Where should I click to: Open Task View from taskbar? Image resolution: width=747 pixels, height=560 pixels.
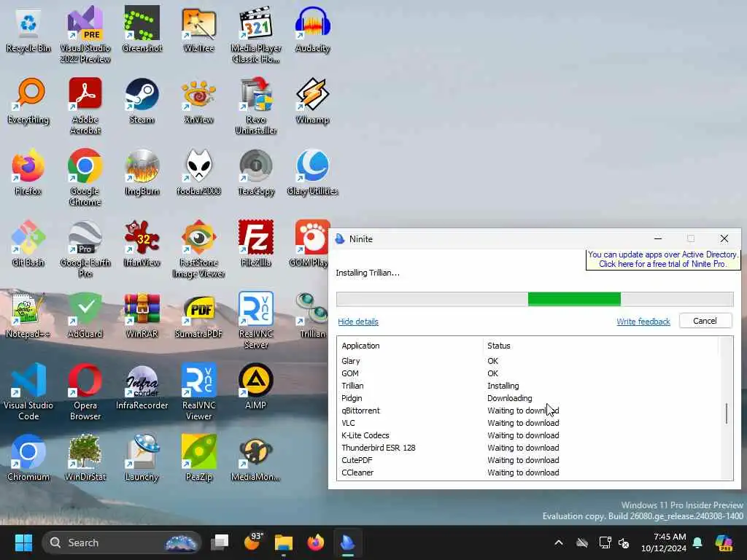pyautogui.click(x=220, y=542)
